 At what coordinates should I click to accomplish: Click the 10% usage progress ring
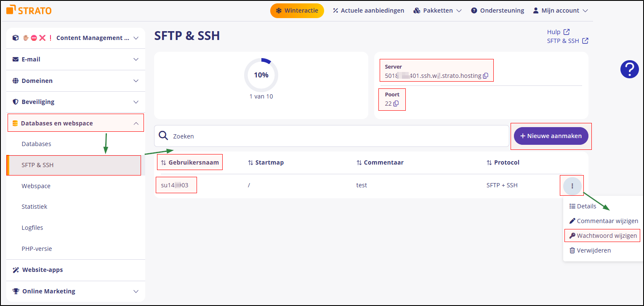(261, 75)
